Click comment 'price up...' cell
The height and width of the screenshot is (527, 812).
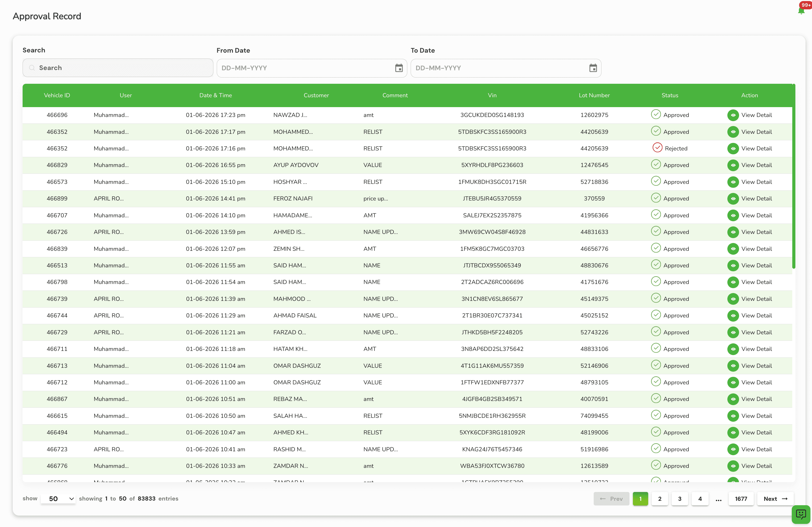click(x=376, y=199)
